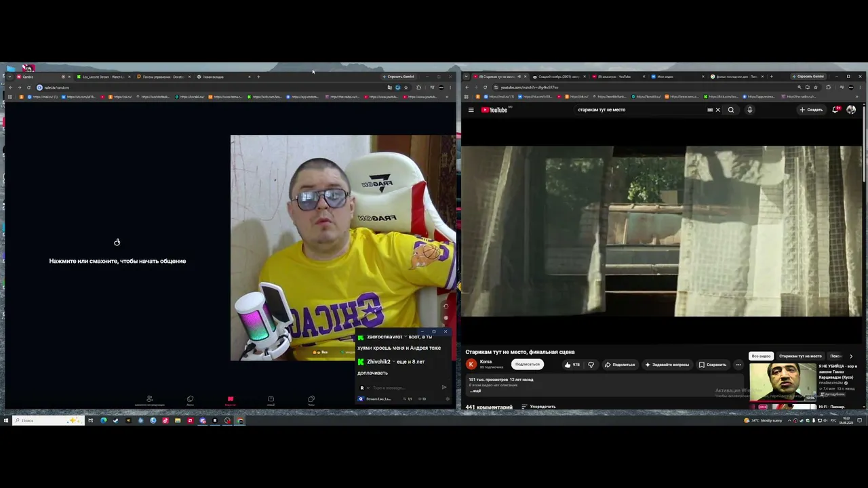Expand the video description with ...ещё
The height and width of the screenshot is (488, 868).
[x=476, y=391]
